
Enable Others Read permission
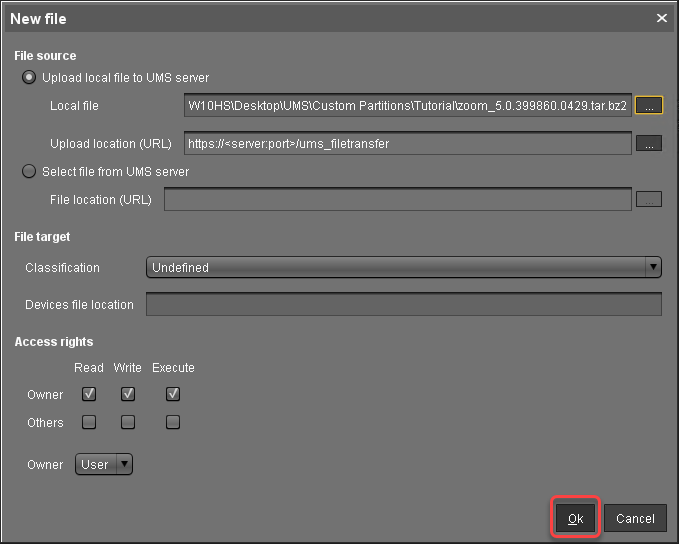click(89, 422)
